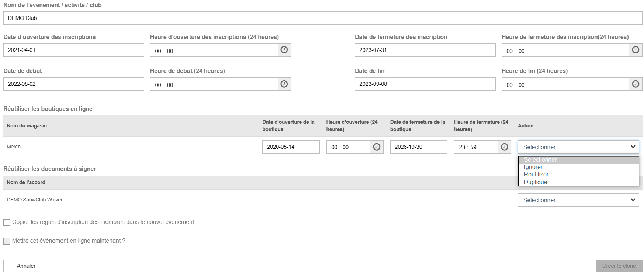Choose Ignorer from the dropdown list
Screen dimensions: 644x277
pyautogui.click(x=533, y=167)
